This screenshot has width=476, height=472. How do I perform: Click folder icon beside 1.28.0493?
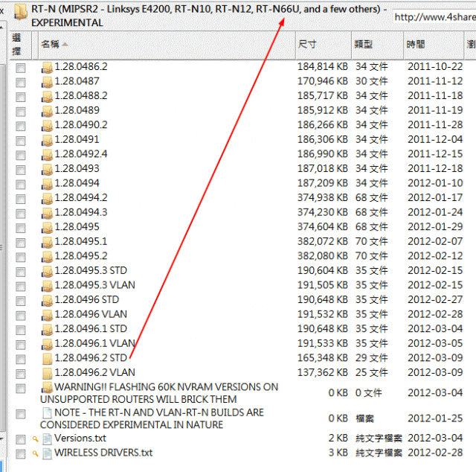click(47, 169)
